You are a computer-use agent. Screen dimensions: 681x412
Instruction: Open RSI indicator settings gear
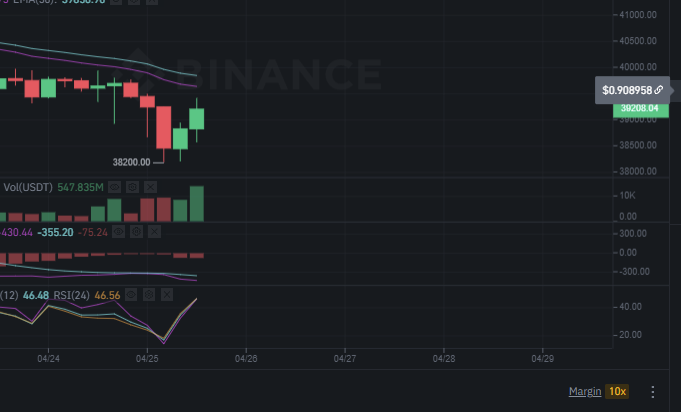click(149, 295)
